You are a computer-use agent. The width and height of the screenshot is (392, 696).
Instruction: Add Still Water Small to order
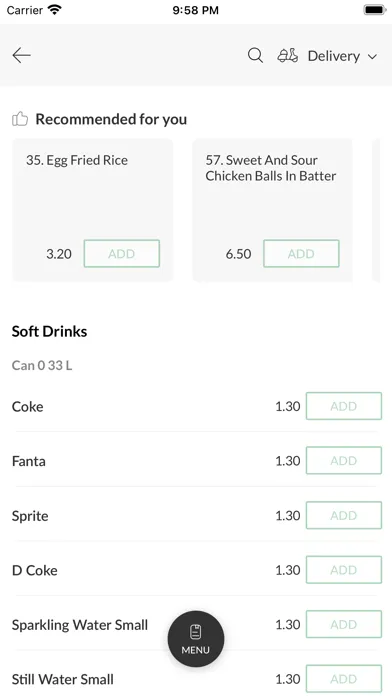point(344,679)
